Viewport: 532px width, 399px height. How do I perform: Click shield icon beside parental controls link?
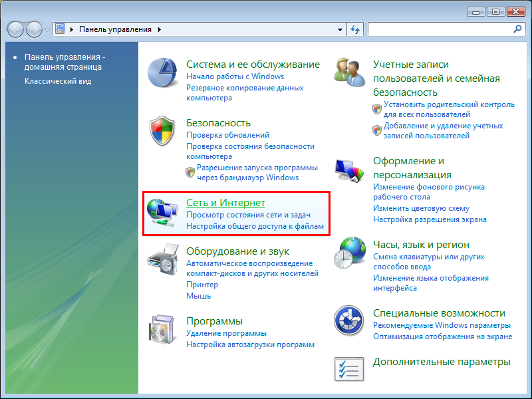click(377, 109)
